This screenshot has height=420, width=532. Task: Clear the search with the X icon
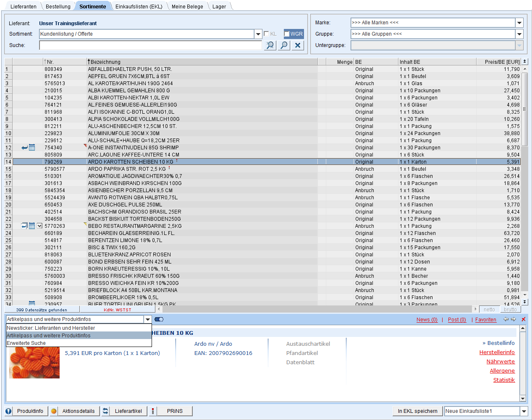tap(298, 45)
